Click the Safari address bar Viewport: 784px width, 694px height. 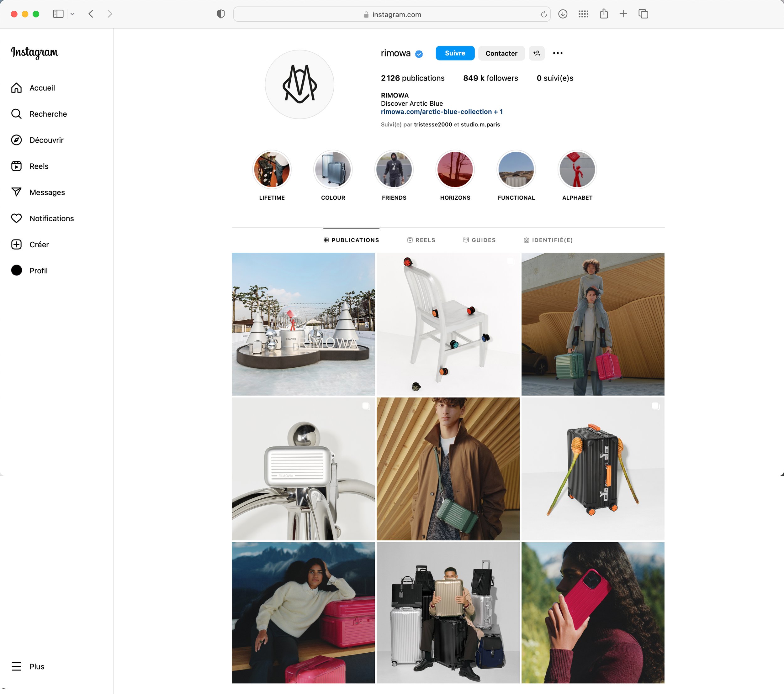392,14
